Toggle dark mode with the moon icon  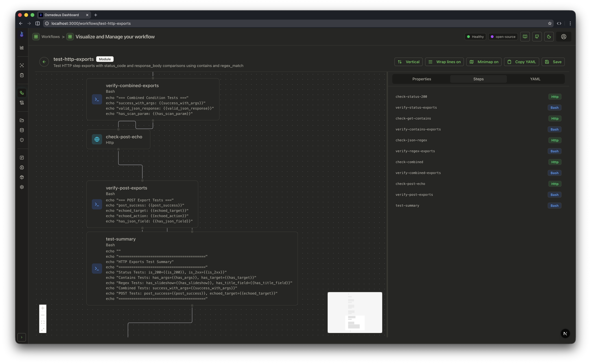[549, 37]
